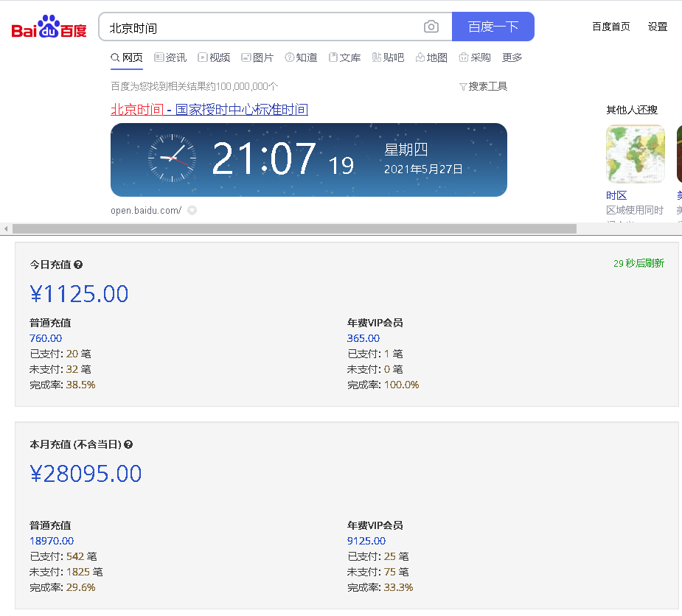Click the 21:07 digital time display
Image resolution: width=682 pixels, height=616 pixels.
(x=264, y=158)
